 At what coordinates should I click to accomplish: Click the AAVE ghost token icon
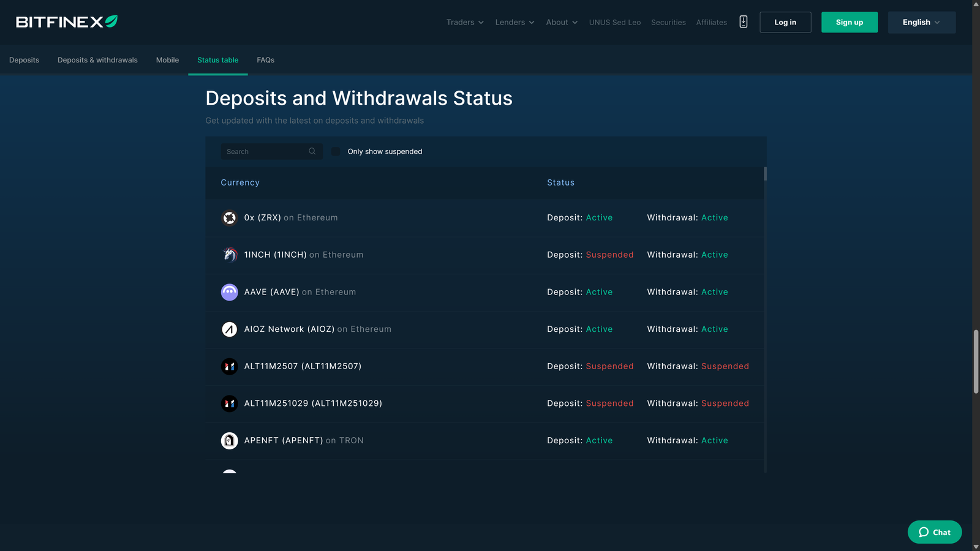pos(229,292)
